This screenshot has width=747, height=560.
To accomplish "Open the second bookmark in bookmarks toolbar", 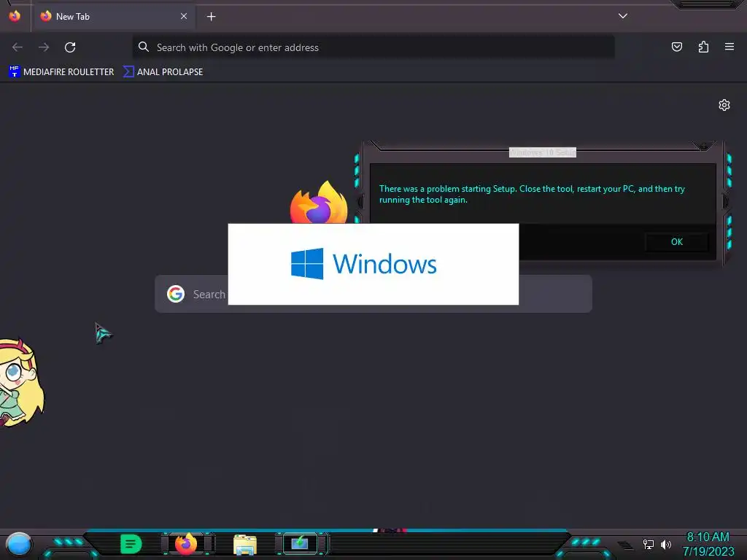I will point(163,72).
